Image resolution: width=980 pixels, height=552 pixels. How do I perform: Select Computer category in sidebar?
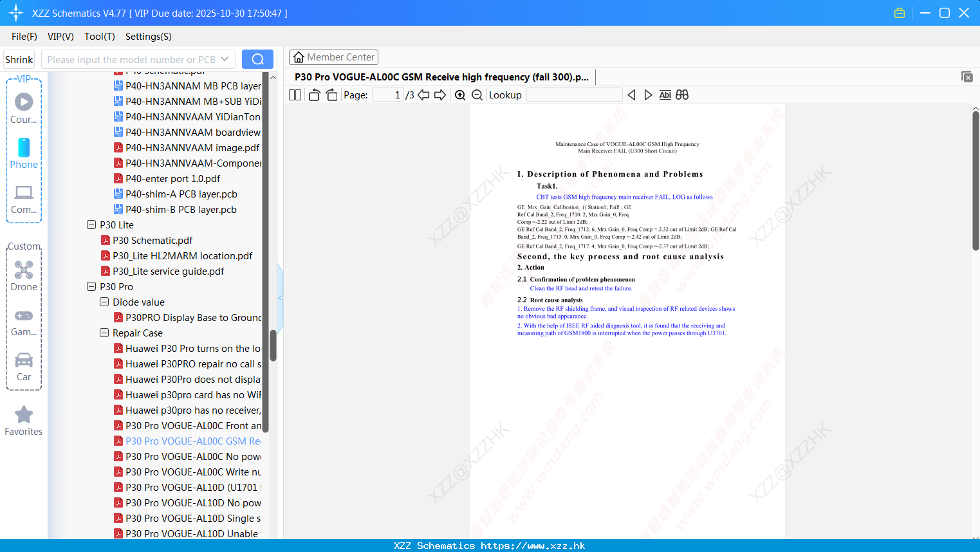point(24,199)
